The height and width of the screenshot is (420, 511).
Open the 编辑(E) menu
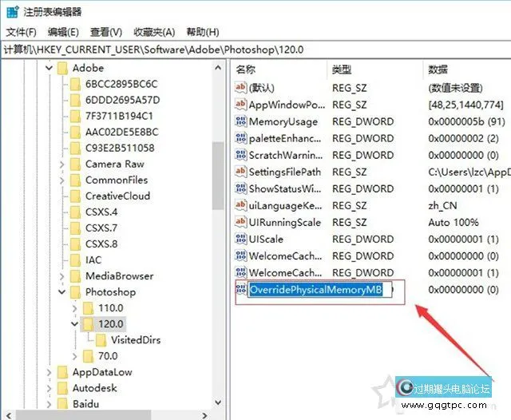tap(63, 32)
